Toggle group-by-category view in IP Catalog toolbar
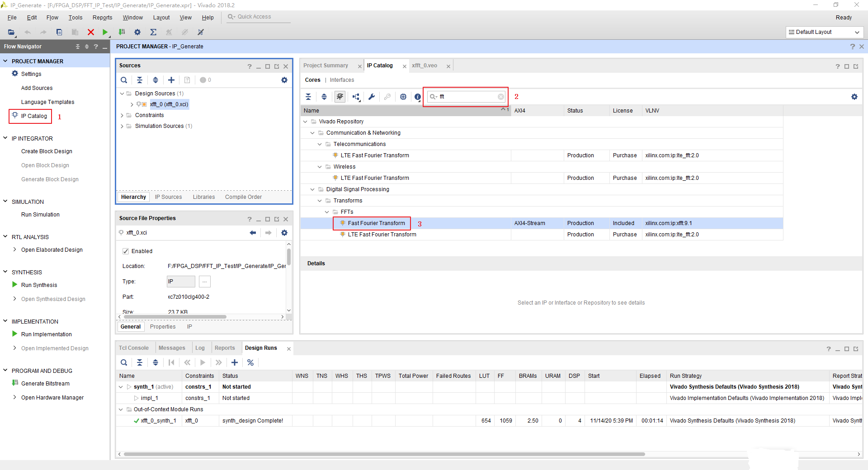The width and height of the screenshot is (868, 470). coord(340,96)
